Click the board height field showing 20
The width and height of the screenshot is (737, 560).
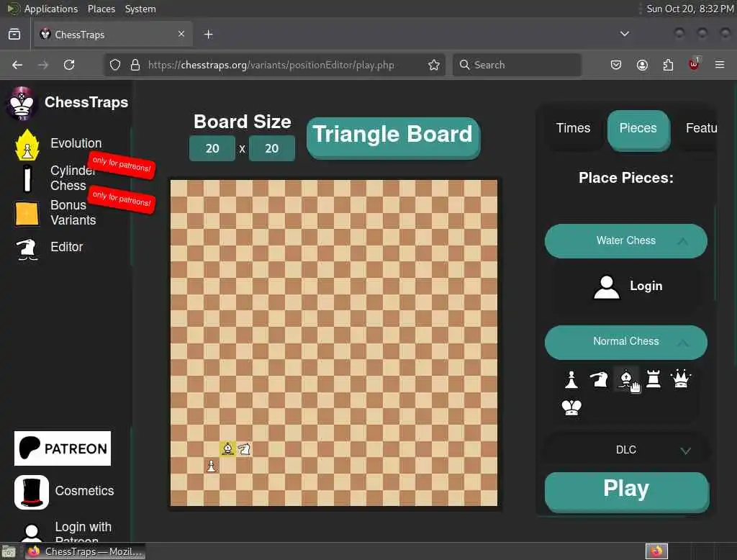click(271, 148)
